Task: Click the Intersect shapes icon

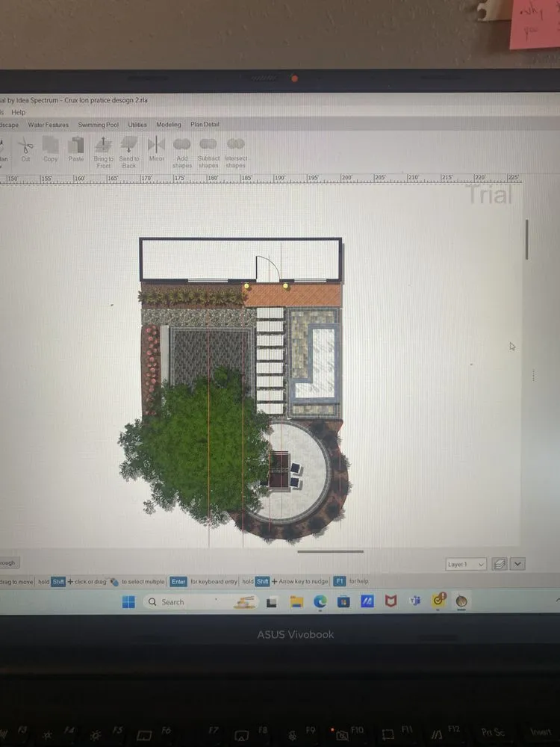Action: tap(236, 144)
